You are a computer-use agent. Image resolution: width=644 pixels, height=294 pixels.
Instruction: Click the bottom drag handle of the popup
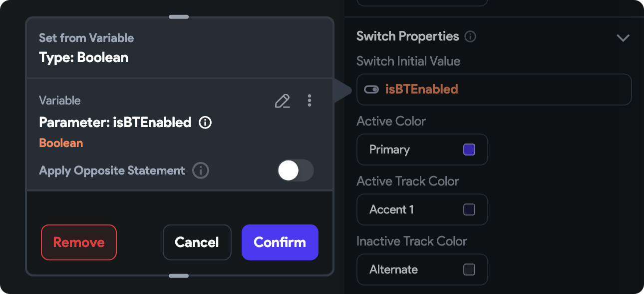179,275
